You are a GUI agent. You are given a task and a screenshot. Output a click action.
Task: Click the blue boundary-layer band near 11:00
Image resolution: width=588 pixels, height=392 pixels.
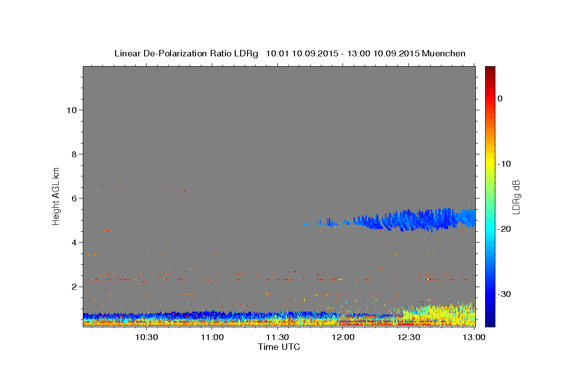click(x=212, y=314)
